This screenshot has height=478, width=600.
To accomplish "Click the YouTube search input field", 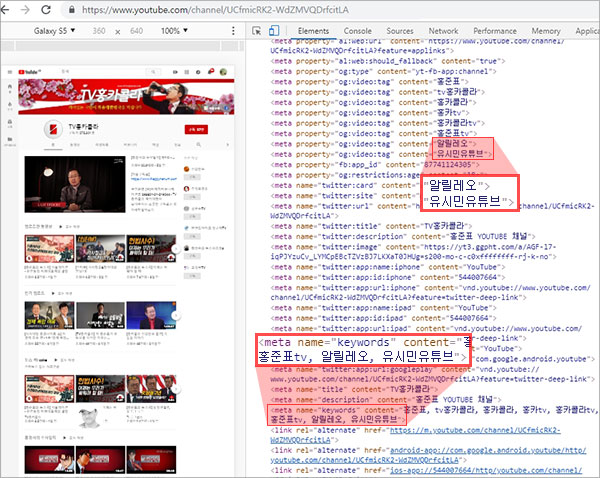I will pyautogui.click(x=103, y=72).
